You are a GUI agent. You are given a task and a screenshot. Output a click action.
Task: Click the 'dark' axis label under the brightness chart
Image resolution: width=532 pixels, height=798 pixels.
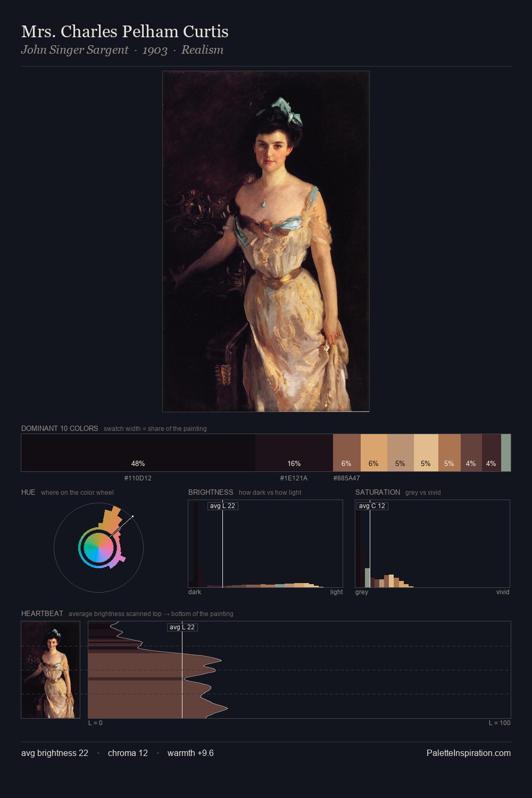pyautogui.click(x=195, y=592)
